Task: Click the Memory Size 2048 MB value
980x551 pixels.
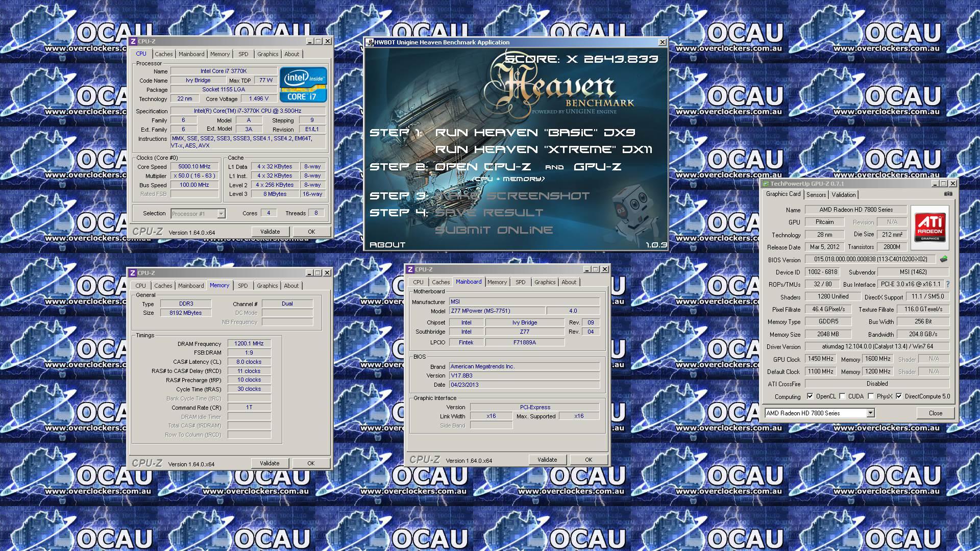Action: (x=828, y=334)
